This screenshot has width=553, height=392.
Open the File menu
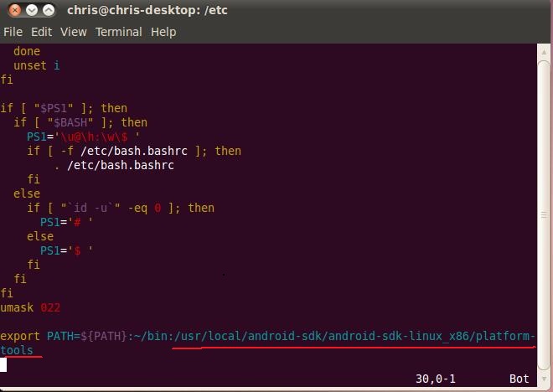pyautogui.click(x=13, y=32)
